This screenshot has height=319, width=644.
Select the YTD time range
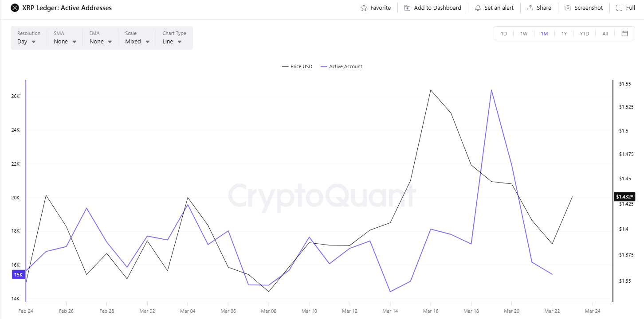coord(585,34)
